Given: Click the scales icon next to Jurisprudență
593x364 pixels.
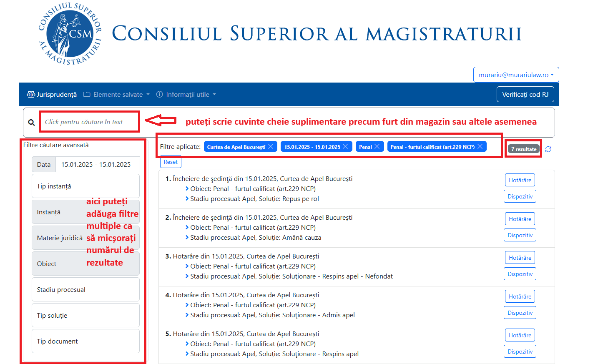Looking at the screenshot, I should click(30, 94).
